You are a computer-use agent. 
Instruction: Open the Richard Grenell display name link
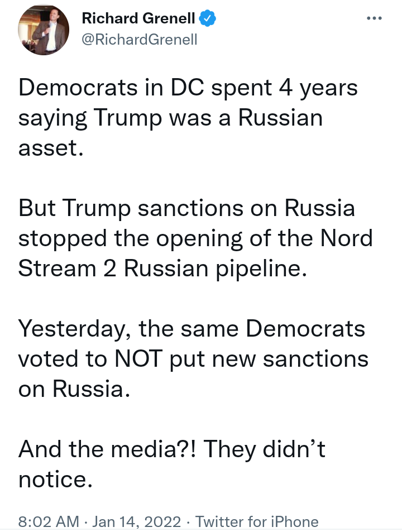138,18
